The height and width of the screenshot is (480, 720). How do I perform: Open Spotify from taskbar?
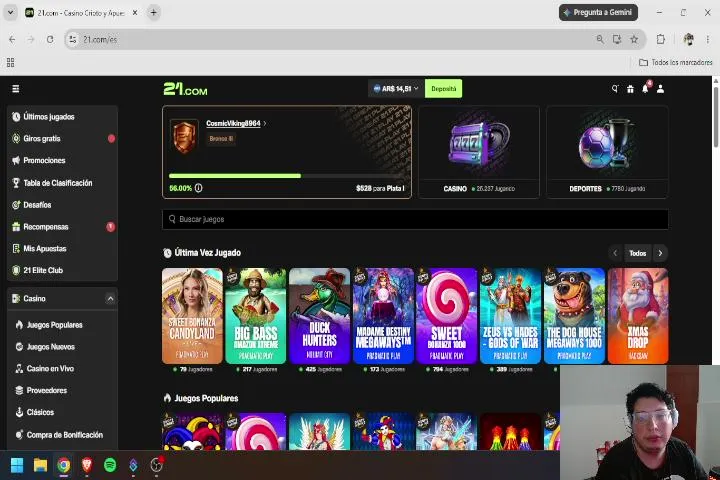coord(110,465)
